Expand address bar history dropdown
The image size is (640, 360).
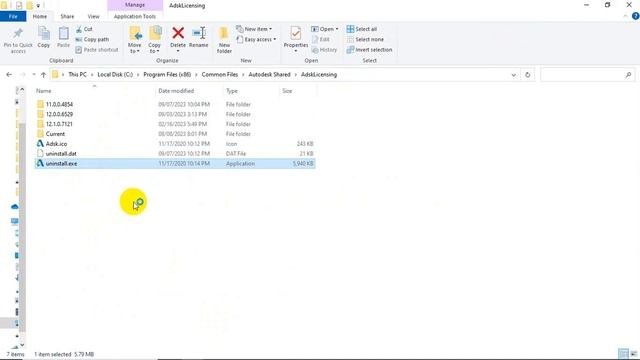tap(513, 75)
